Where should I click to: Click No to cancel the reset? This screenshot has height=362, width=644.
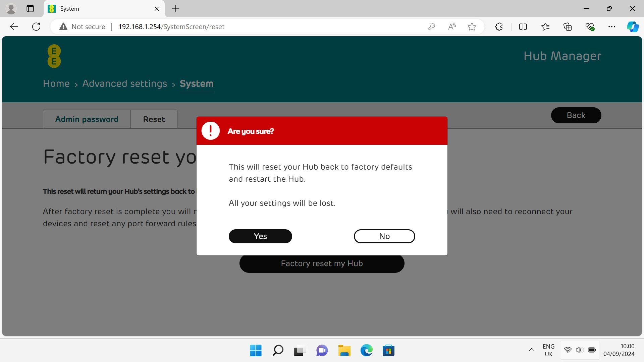tap(384, 236)
